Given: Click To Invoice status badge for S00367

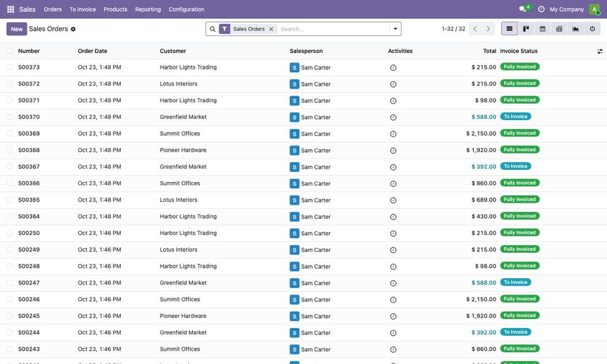Looking at the screenshot, I should pos(516,166).
